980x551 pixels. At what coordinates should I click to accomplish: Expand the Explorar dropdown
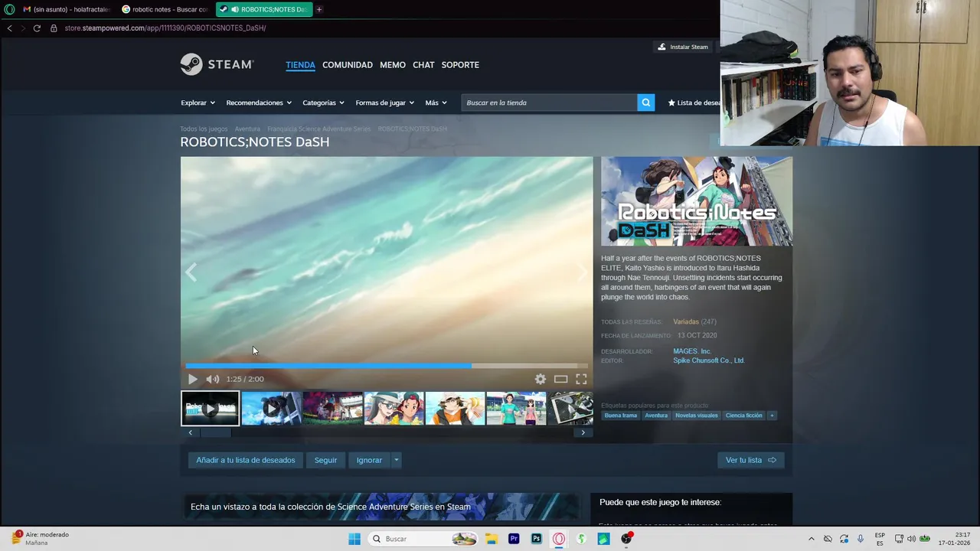(198, 103)
